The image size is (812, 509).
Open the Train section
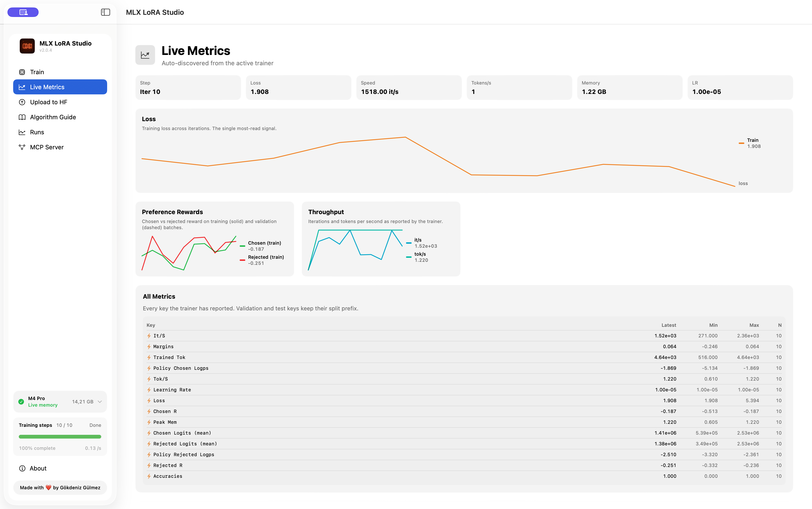tap(60, 72)
